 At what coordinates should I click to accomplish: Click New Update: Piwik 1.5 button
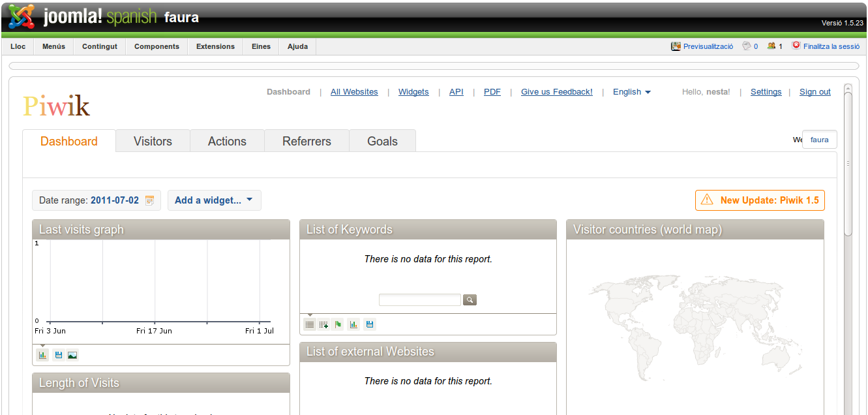click(760, 200)
